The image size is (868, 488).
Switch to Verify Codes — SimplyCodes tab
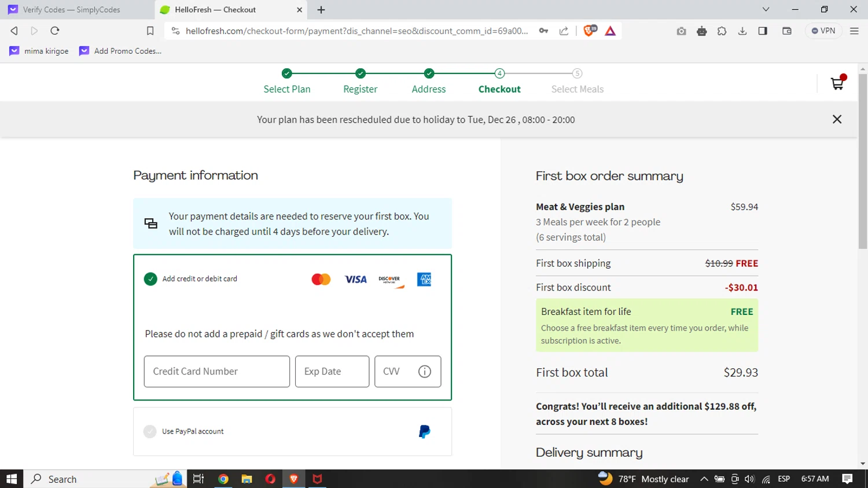coord(76,10)
